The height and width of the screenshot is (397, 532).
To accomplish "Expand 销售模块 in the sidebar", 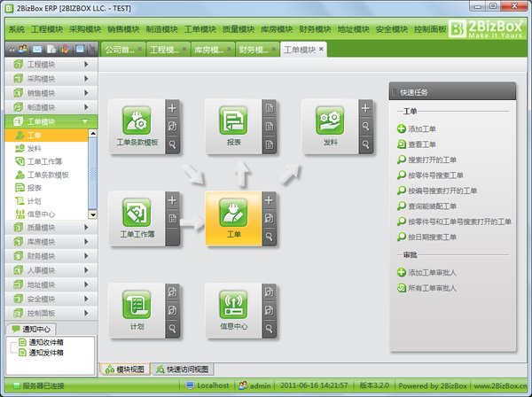I will 51,93.
